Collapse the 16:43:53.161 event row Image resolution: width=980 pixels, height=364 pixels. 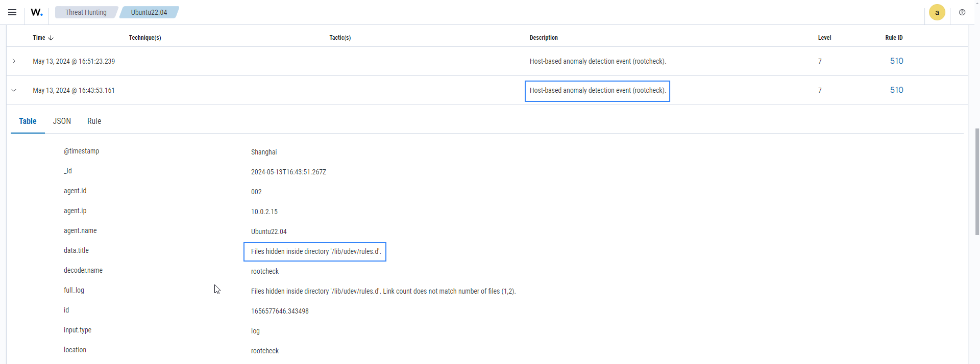[x=14, y=90]
